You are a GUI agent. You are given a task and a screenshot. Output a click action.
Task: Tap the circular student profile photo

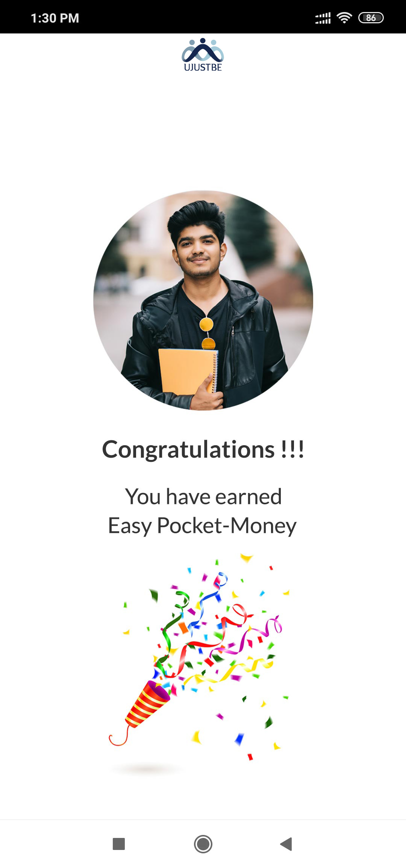coord(203,300)
